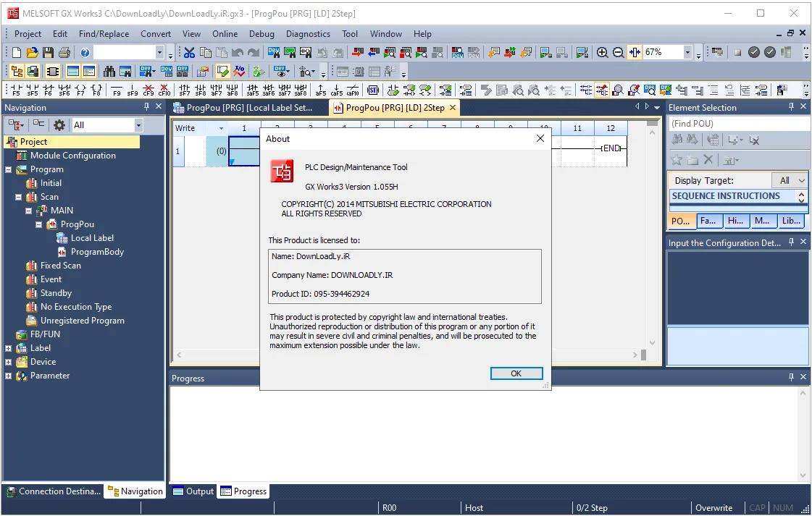The image size is (812, 516).
Task: Click cF10 delete vertical line icon
Action: coord(164,90)
